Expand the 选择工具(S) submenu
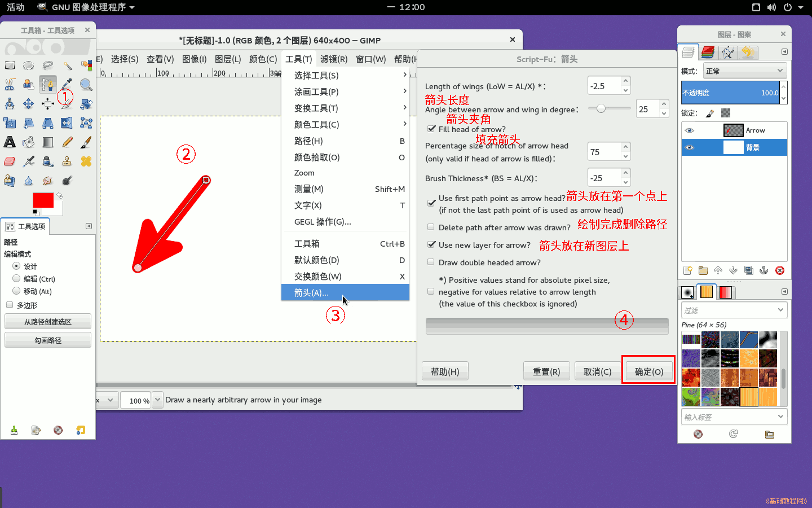Viewport: 812px width, 508px height. tap(345, 75)
